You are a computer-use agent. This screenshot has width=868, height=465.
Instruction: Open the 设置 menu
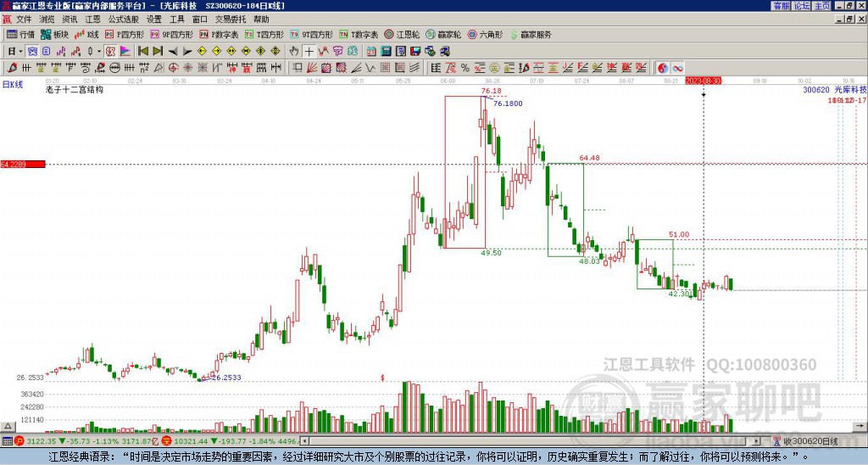coord(154,20)
